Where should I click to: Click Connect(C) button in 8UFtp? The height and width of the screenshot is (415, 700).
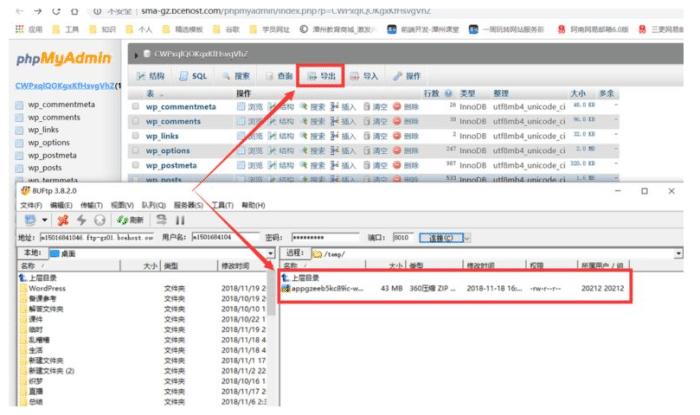[x=441, y=238]
